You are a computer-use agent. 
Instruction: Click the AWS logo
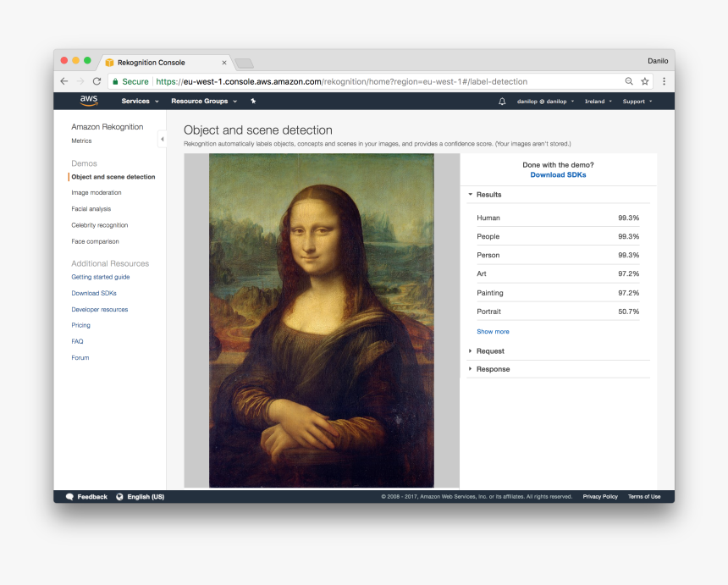pos(89,100)
